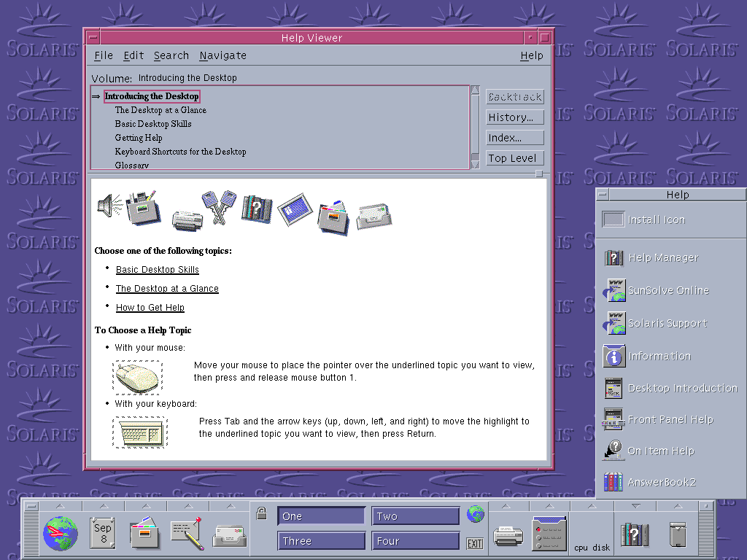Expand the subpanel arrow above File Manager
This screenshot has width=747, height=560.
146,506
